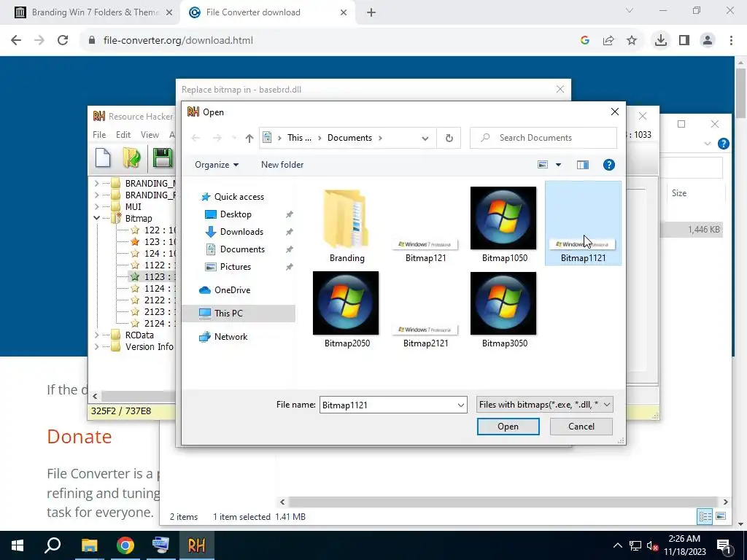747x560 pixels.
Task: Click the Search Documents field
Action: (543, 138)
